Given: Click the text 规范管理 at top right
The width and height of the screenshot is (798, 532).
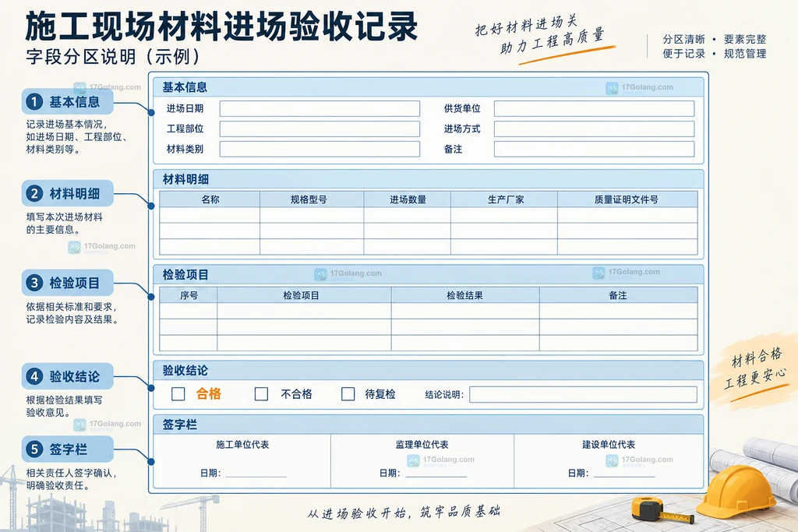Looking at the screenshot, I should point(745,54).
